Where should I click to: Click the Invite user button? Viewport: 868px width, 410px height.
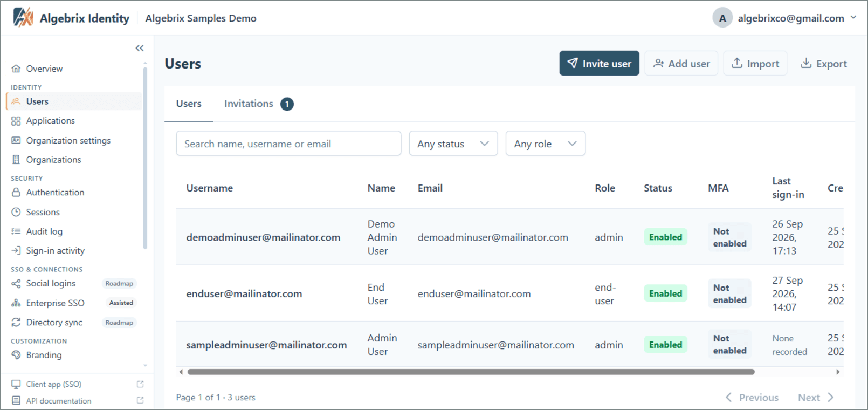(599, 63)
